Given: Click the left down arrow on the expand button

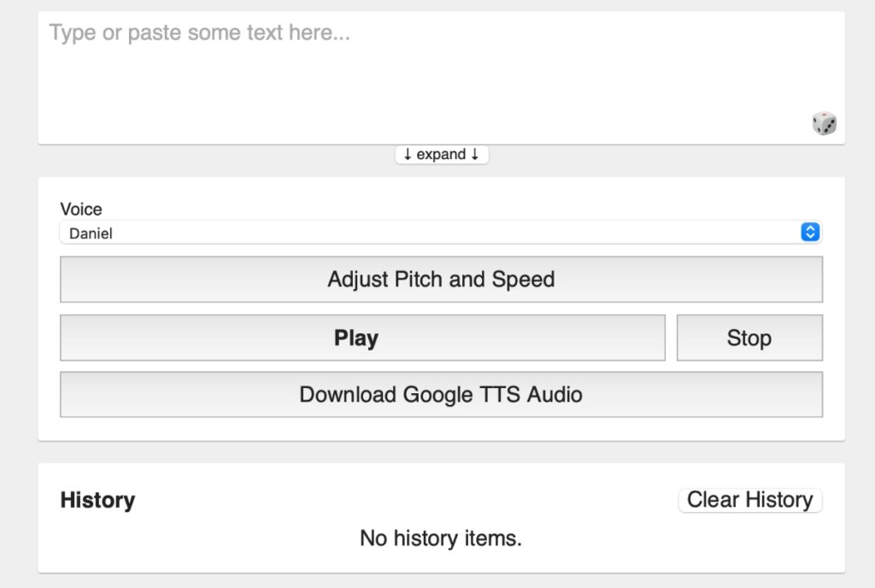Looking at the screenshot, I should click(x=408, y=154).
